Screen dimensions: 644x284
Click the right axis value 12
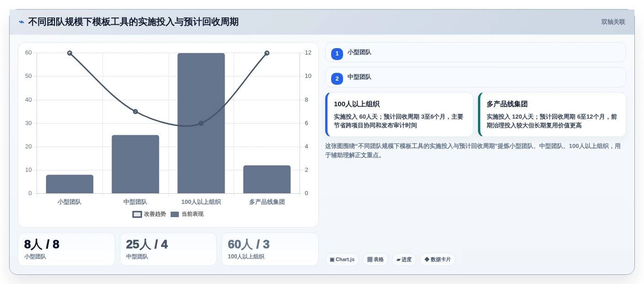[x=308, y=53]
